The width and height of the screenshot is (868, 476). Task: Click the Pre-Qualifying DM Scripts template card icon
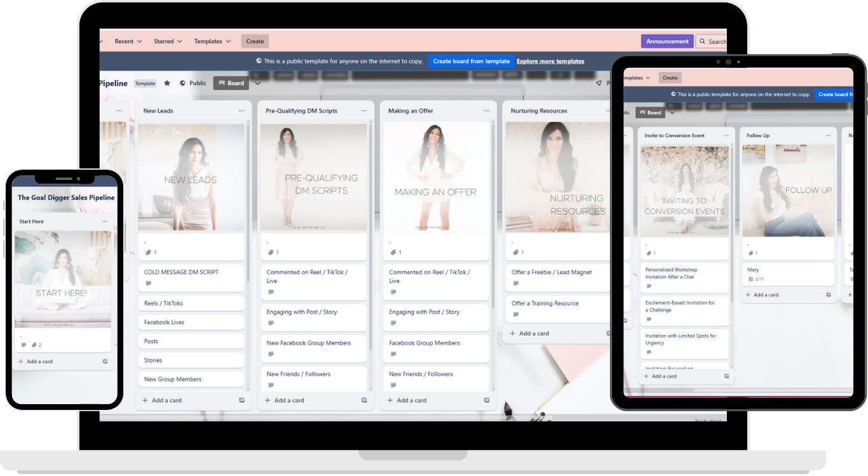click(364, 400)
